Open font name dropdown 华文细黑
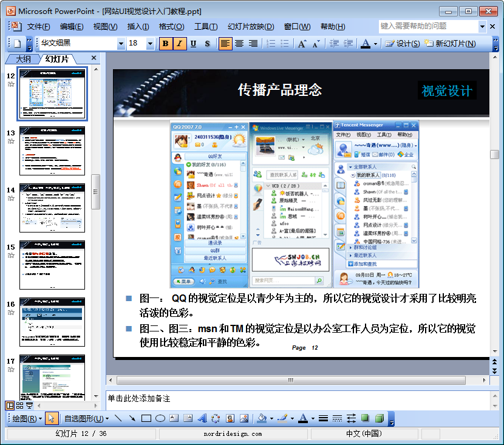Screen dimensions: 504x445 tap(121, 44)
